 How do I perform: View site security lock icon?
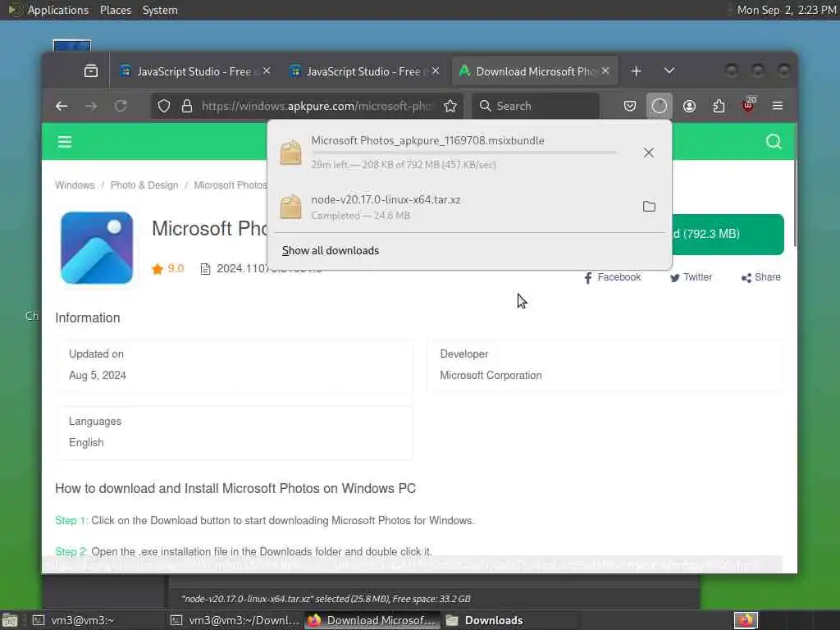coord(186,106)
